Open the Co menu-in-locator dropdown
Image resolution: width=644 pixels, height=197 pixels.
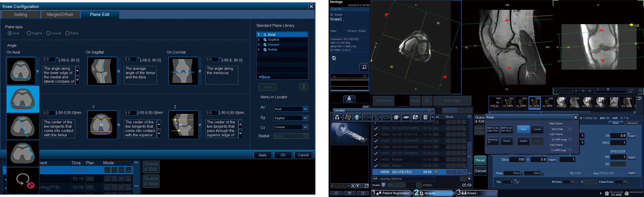tap(291, 127)
